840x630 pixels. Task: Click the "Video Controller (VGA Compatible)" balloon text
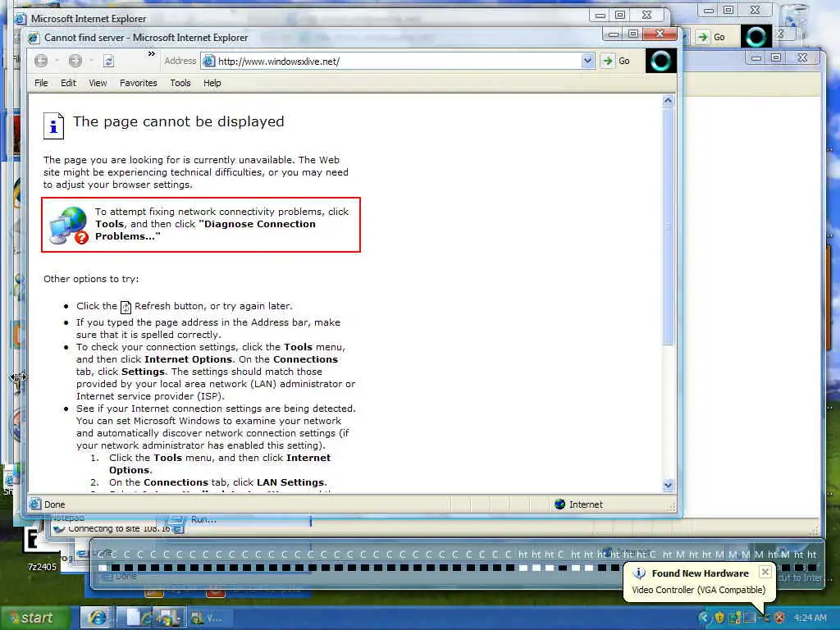point(699,590)
